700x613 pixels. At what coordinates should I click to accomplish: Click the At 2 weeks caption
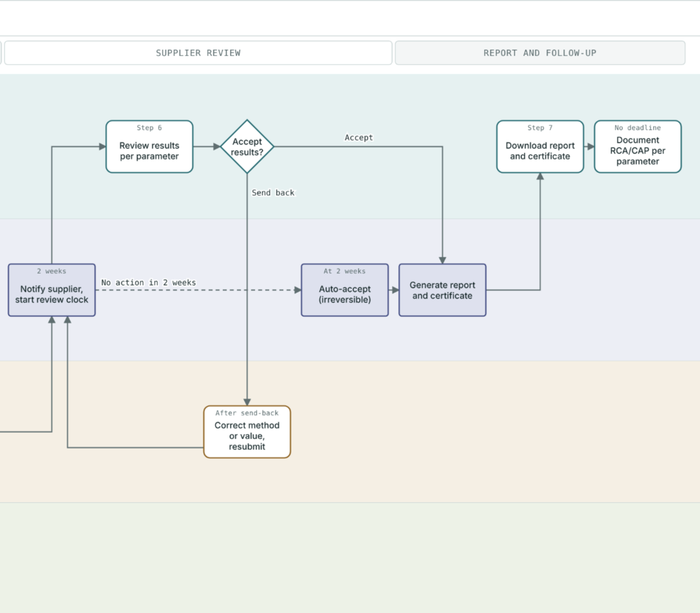click(x=345, y=271)
